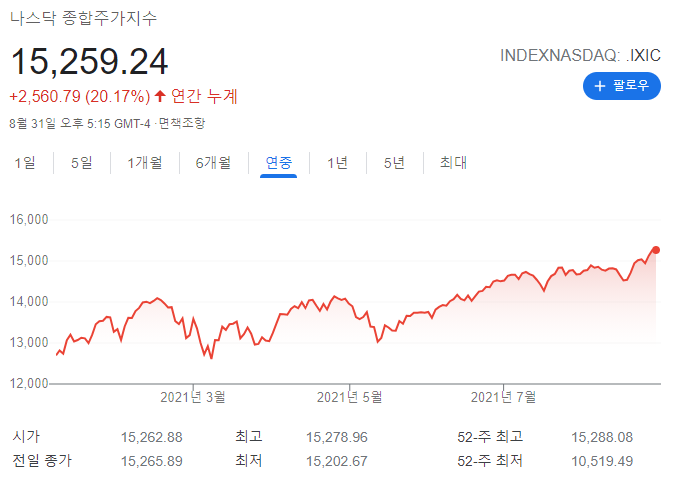Select the 1일 time range tab

[x=25, y=163]
